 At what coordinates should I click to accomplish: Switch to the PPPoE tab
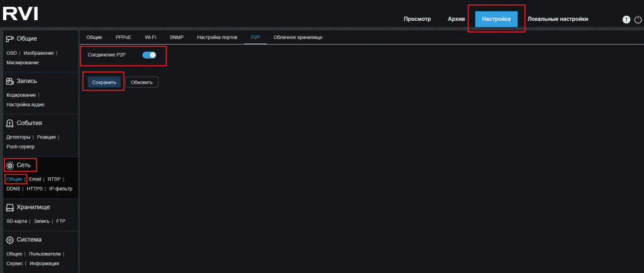pyautogui.click(x=123, y=38)
